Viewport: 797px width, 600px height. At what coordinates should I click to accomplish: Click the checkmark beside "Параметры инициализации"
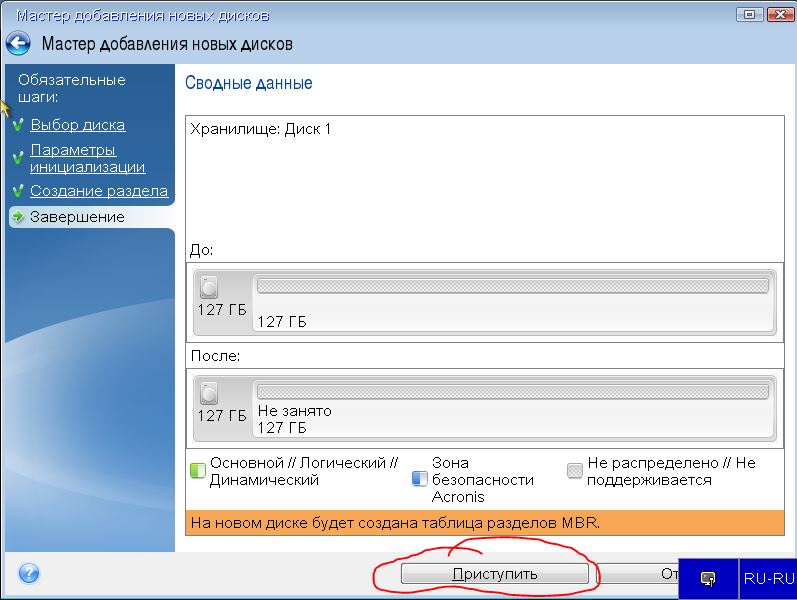click(x=18, y=159)
